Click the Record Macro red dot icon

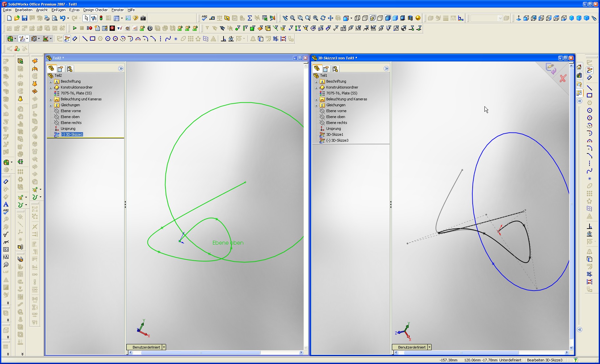90,28
